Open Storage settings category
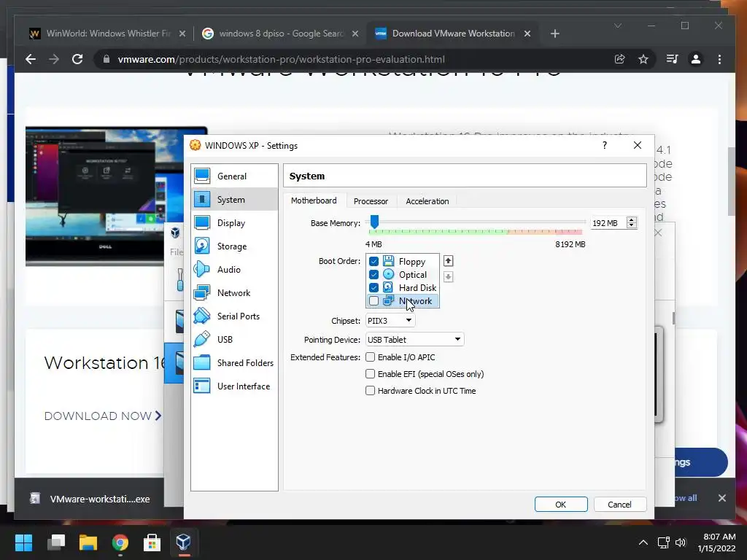 coord(234,246)
